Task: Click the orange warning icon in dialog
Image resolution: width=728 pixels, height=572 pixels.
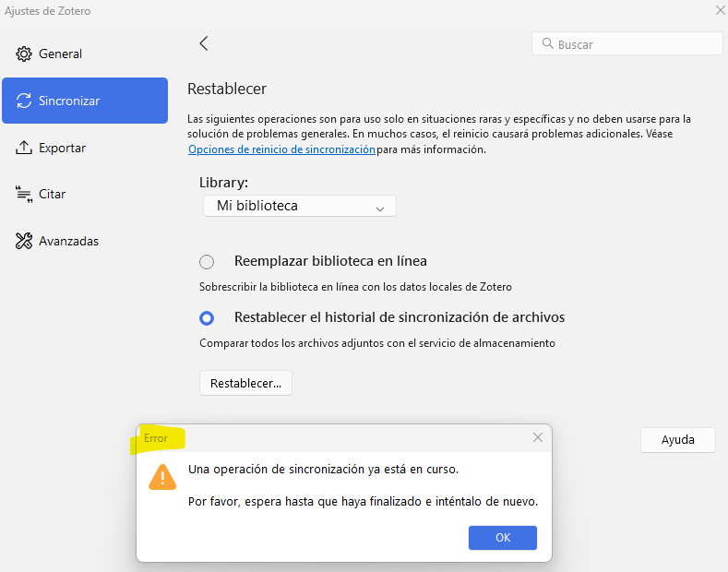Action: pyautogui.click(x=162, y=477)
